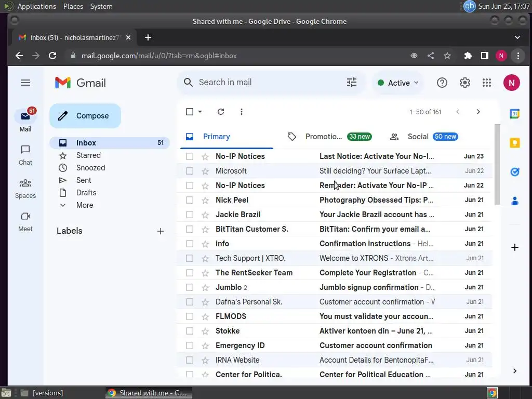
Task: Check the BitTitan Customer S. email checkbox
Action: tap(189, 229)
